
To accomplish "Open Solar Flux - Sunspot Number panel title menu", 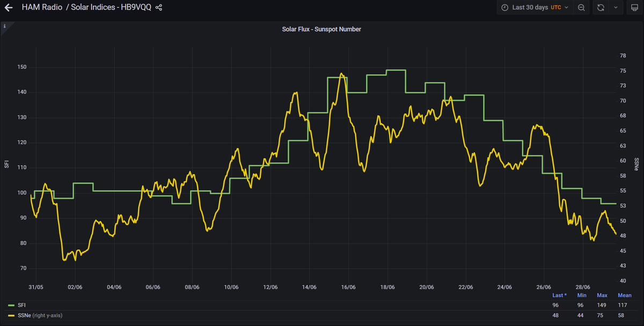I will 321,29.
